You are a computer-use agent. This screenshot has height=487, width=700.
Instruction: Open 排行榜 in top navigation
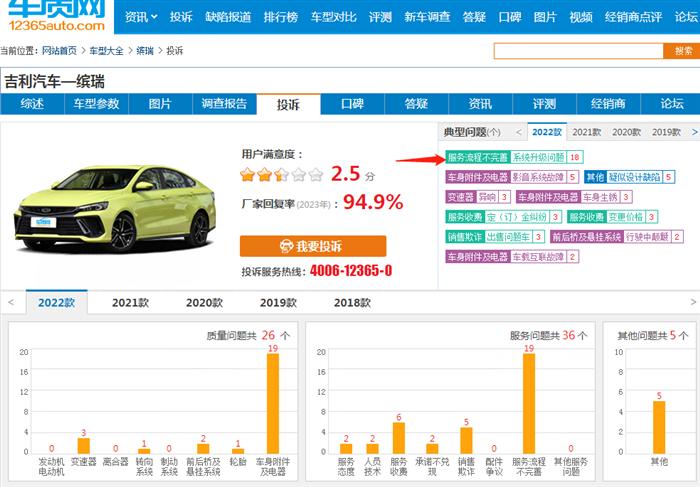click(281, 17)
